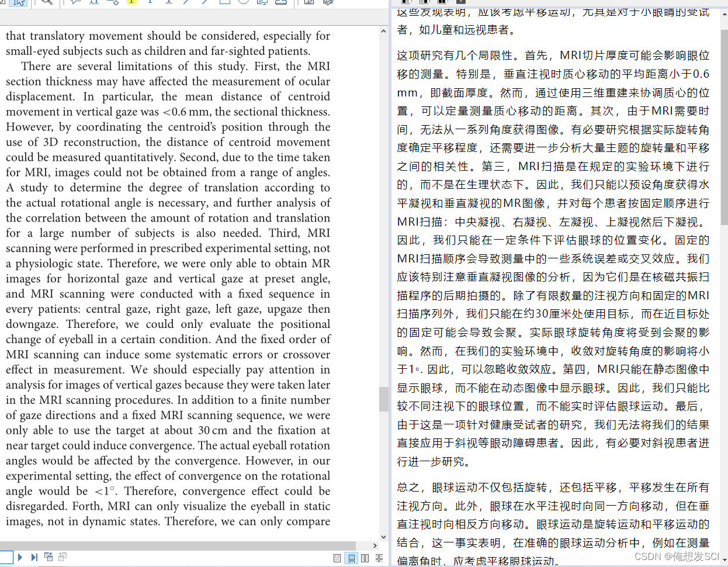This screenshot has width=728, height=567.
Task: Open split view from status bar
Action: tap(379, 558)
